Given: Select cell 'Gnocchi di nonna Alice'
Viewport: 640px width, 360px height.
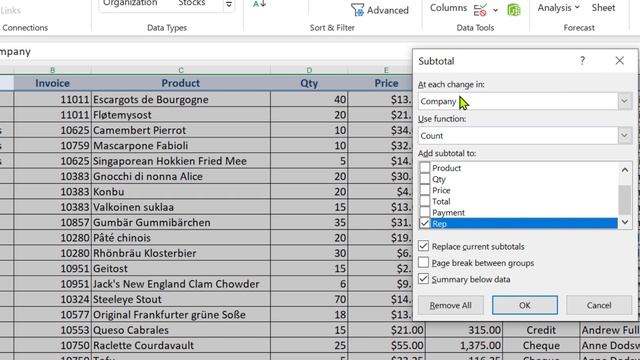Looking at the screenshot, I should pos(181,176).
